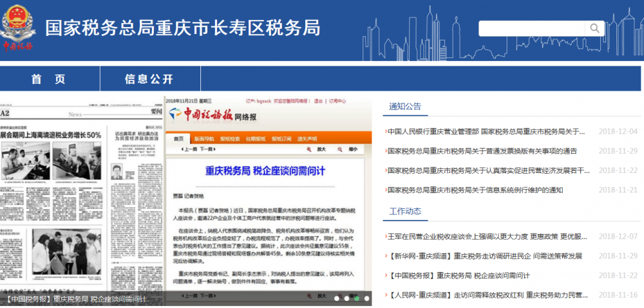Select the last carousel indicator dot
Screen dimensions: 644x308
367,298
